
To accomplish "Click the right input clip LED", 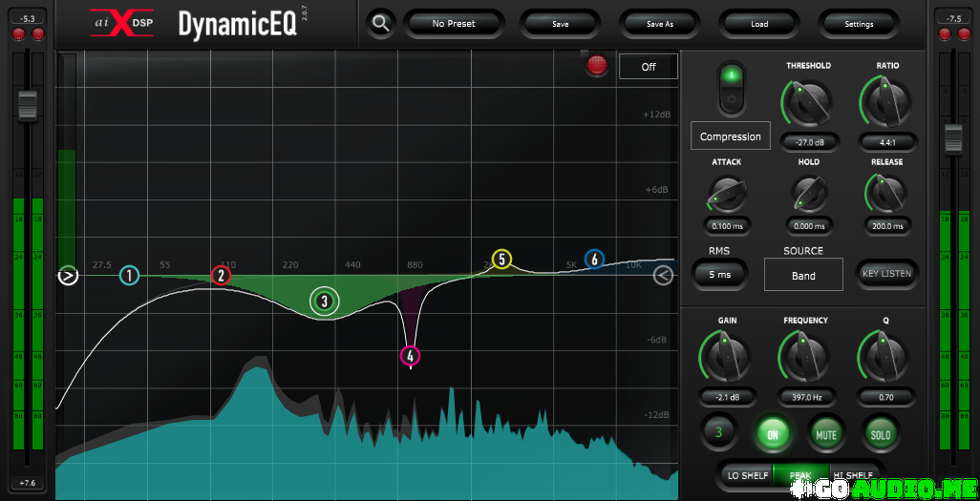I will [x=38, y=33].
